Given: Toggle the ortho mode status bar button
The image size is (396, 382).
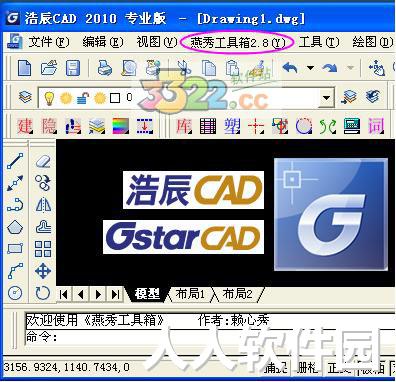Looking at the screenshot, I should tap(338, 368).
